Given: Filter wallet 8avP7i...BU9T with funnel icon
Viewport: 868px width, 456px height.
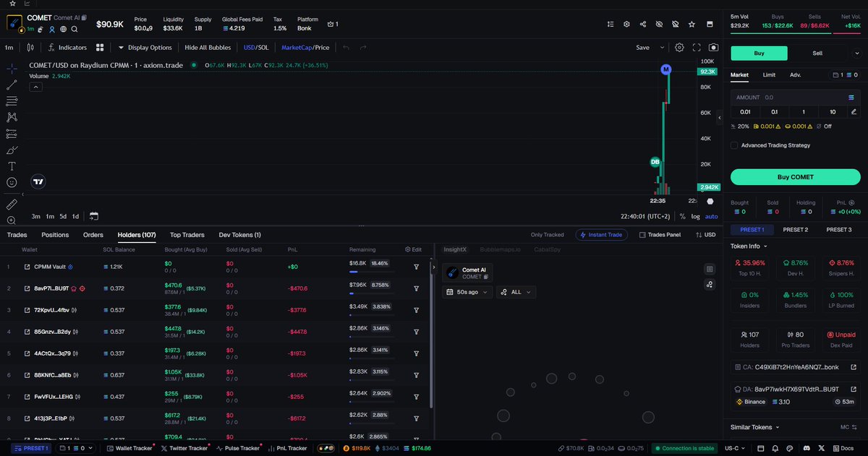Looking at the screenshot, I should 416,288.
